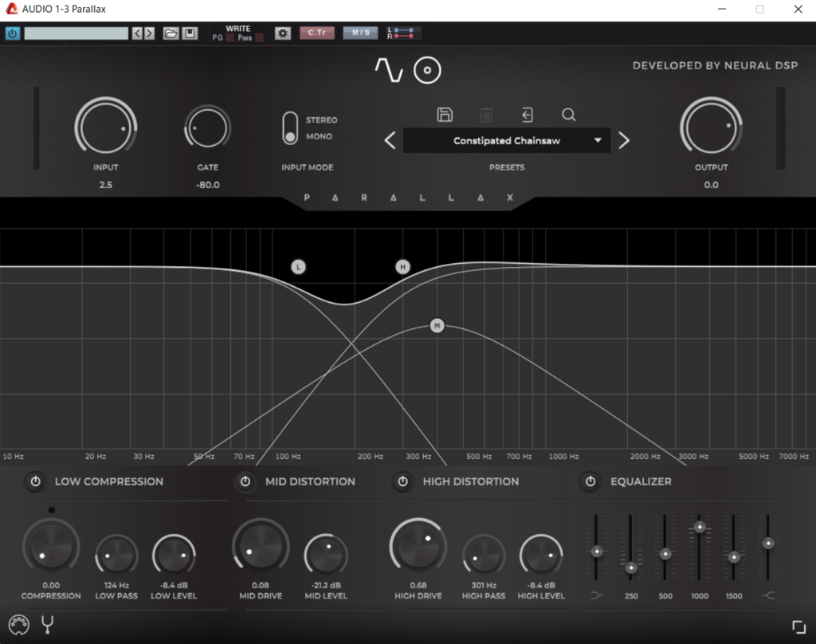Click the 1500 Hz EQ slider handle
The width and height of the screenshot is (816, 644).
pyautogui.click(x=734, y=558)
